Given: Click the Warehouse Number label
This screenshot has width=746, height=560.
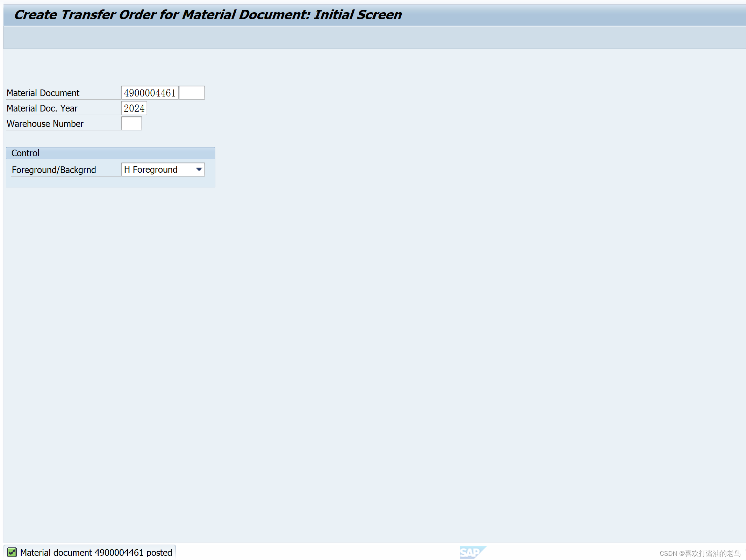Looking at the screenshot, I should [45, 123].
